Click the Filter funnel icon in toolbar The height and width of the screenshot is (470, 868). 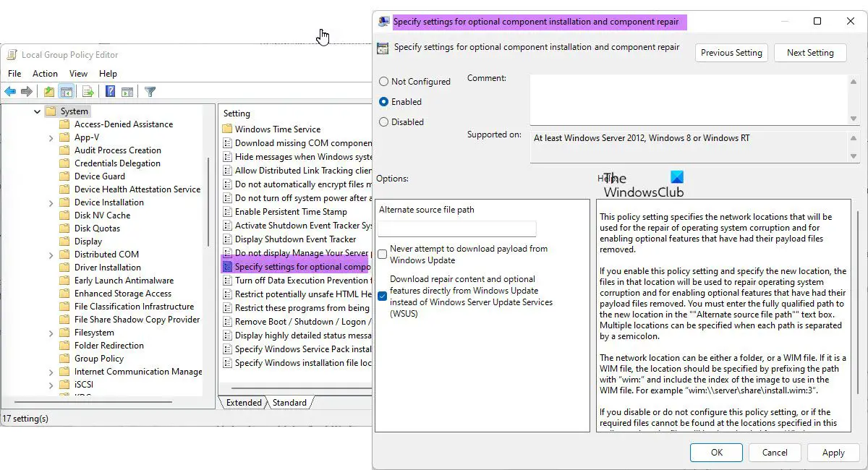coord(150,92)
